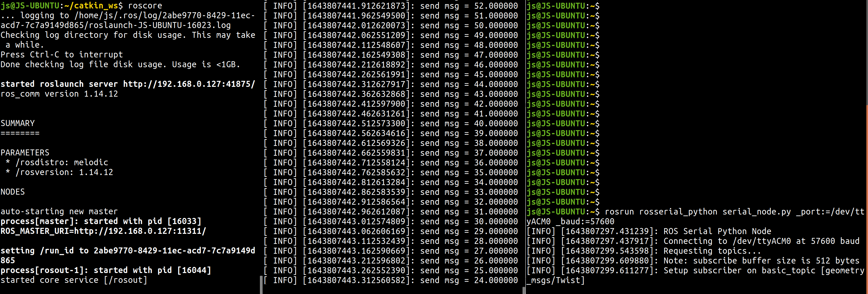Viewport: 868px width, 294px height.
Task: Click 'ROS Serial Python Node' info line
Action: coord(717,231)
